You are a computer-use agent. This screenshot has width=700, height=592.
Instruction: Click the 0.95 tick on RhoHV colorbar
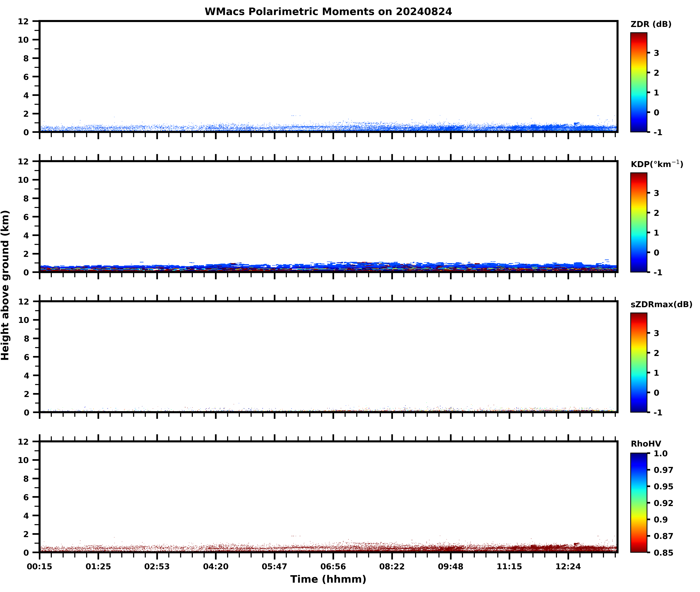point(663,486)
